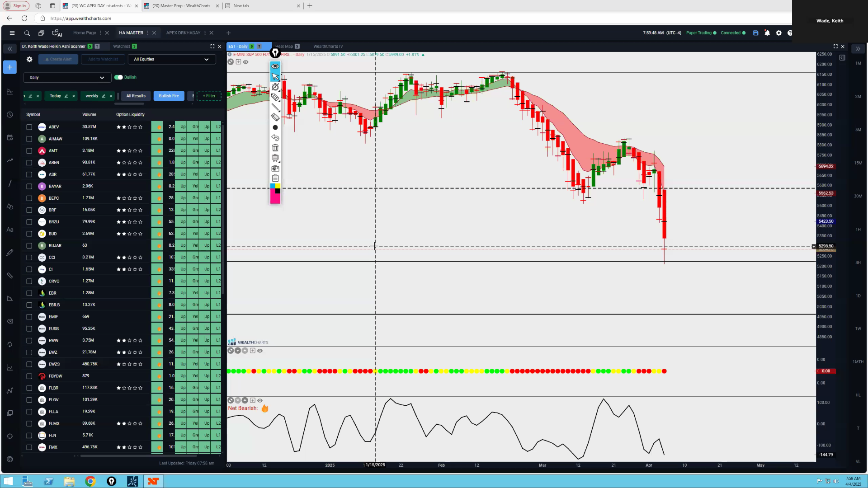Collapse left sidebar with double chevron
The image size is (868, 488).
pyautogui.click(x=9, y=48)
